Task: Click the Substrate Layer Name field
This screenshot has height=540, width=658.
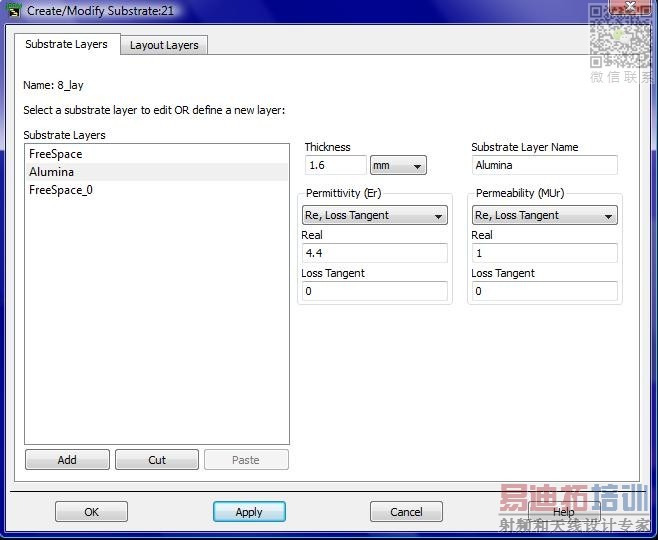Action: (x=544, y=165)
